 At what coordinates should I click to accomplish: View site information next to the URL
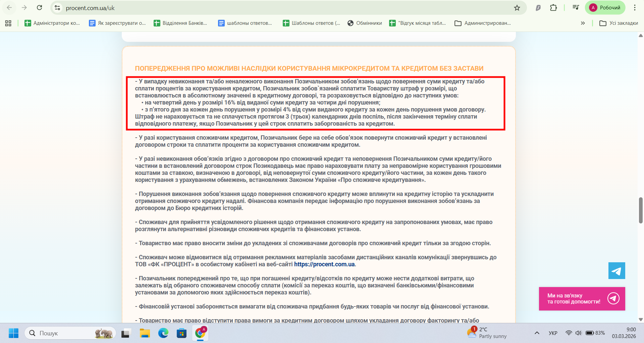[x=57, y=8]
